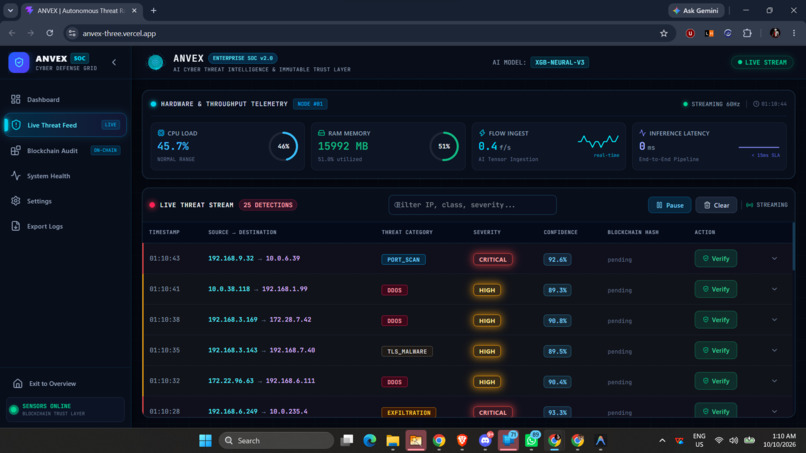
Task: Expand the 01:10:38 DDOS row
Action: (x=774, y=320)
